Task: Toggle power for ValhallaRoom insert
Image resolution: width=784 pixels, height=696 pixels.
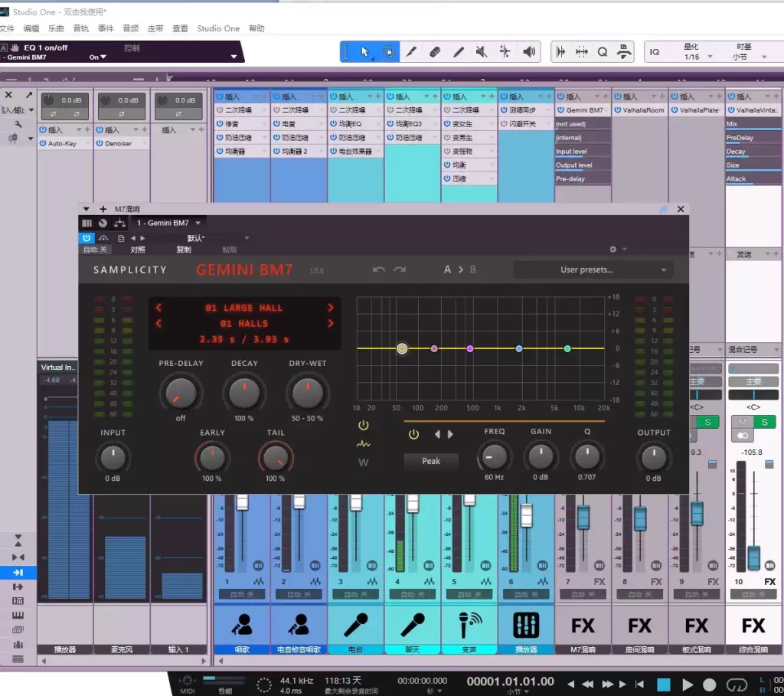Action: [618, 109]
